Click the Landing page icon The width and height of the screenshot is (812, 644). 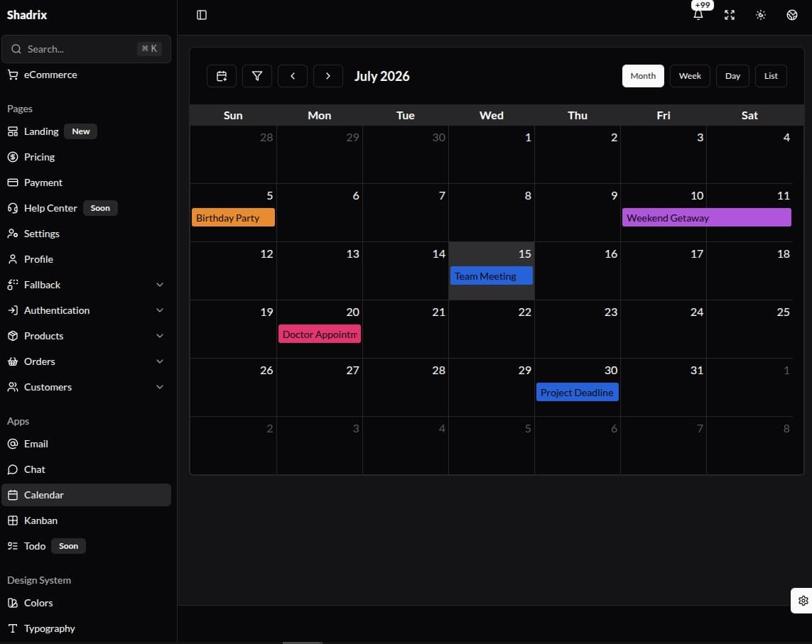[x=13, y=131]
